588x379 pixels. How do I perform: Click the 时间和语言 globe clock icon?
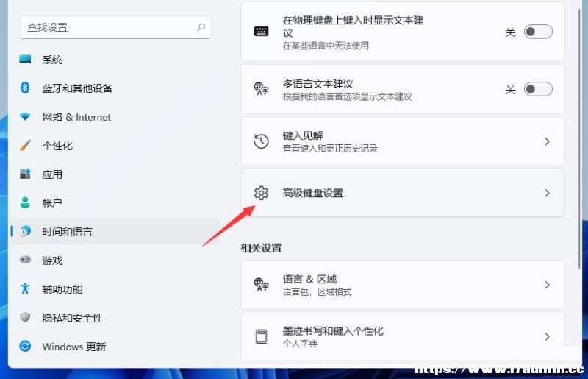25,231
